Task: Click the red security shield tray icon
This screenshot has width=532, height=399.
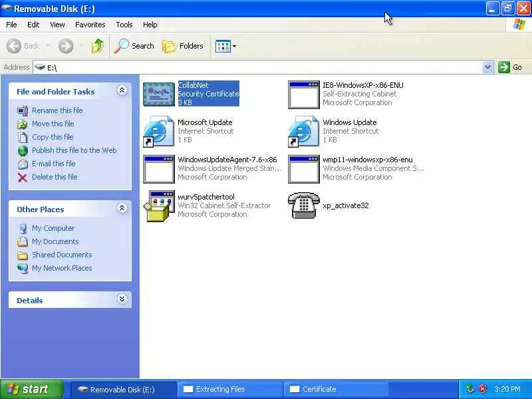Action: coord(482,389)
